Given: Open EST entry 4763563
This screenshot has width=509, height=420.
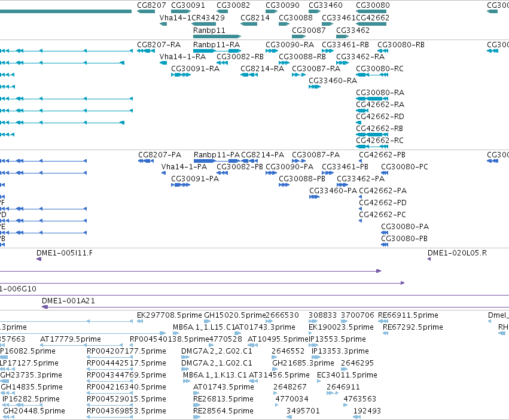Looking at the screenshot, I should coord(345,405).
